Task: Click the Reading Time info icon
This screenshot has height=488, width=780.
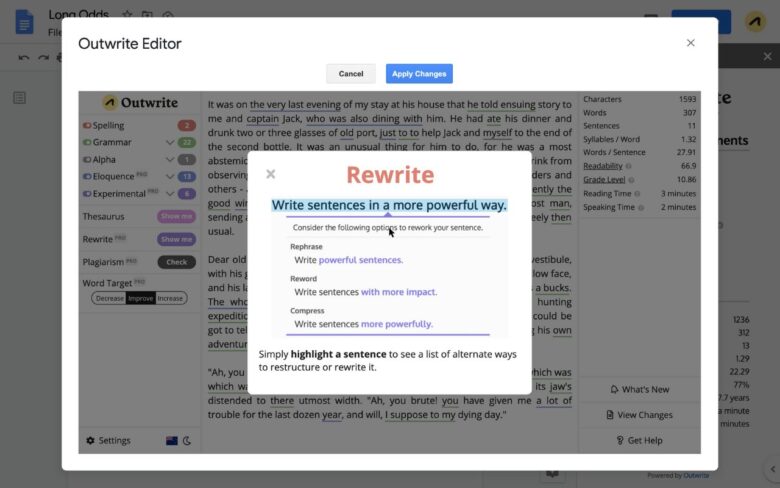Action: [637, 194]
